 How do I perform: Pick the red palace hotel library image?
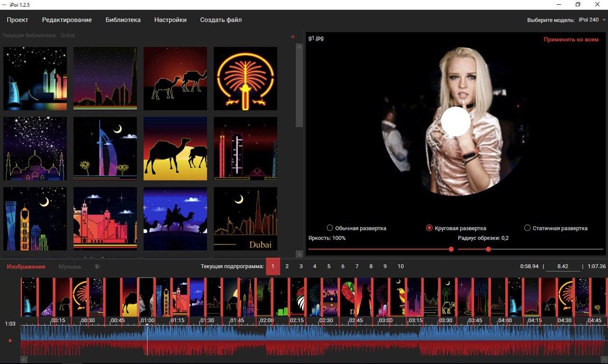[105, 219]
